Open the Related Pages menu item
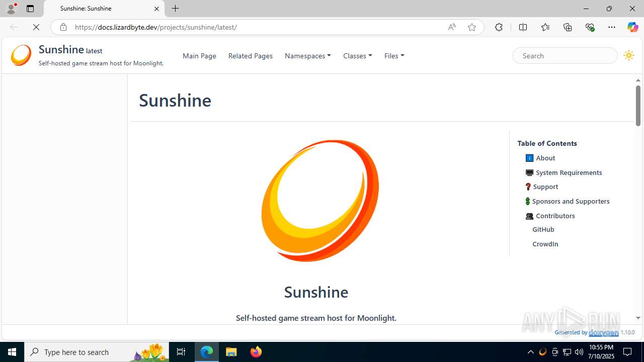644x362 pixels. (251, 56)
